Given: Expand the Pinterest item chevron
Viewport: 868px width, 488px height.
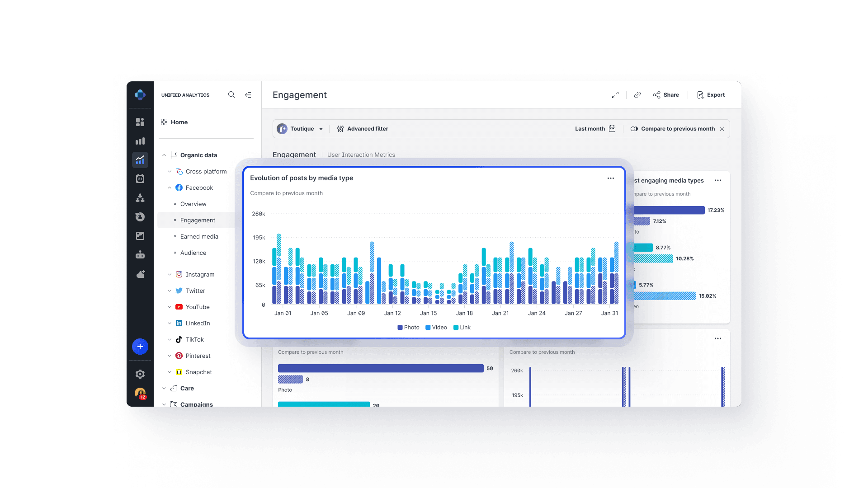Looking at the screenshot, I should click(x=170, y=356).
